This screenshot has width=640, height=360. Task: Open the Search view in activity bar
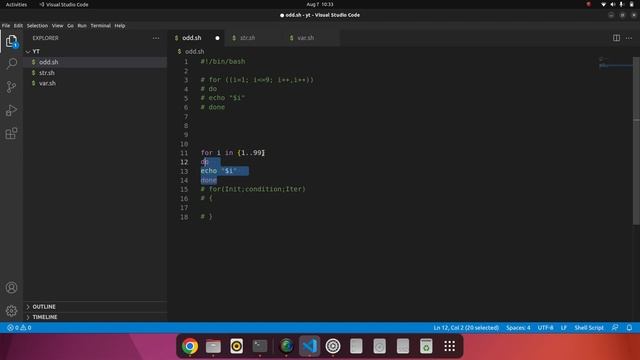pos(11,64)
